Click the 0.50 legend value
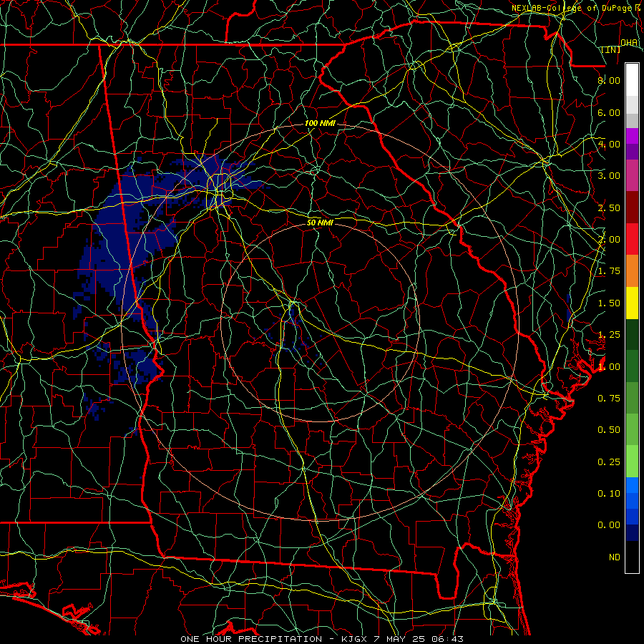 click(609, 430)
